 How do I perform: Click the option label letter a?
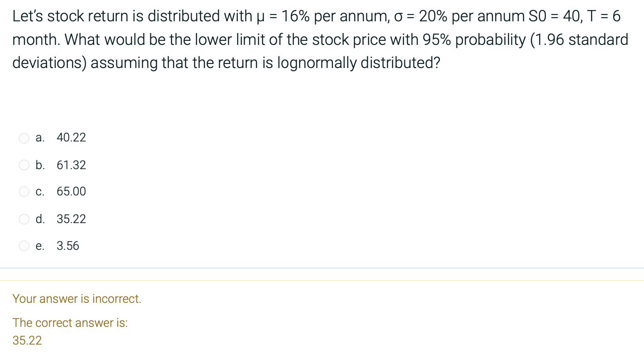point(39,137)
